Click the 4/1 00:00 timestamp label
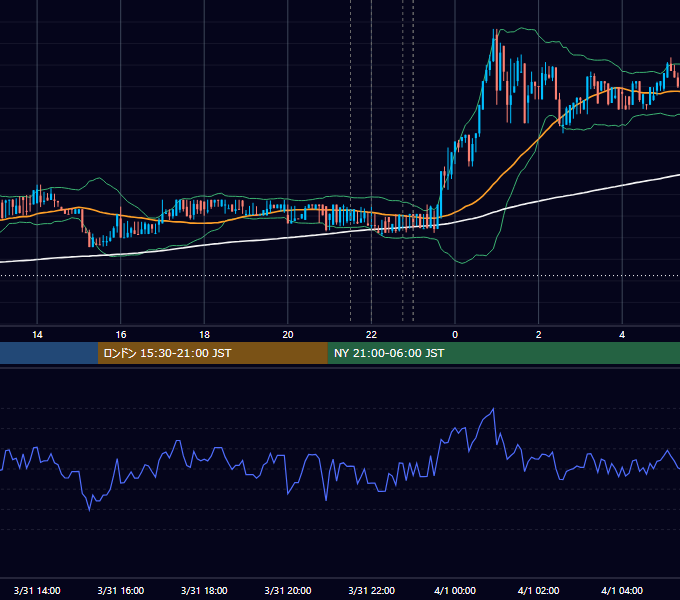Viewport: 680px width, 600px height. tap(455, 590)
